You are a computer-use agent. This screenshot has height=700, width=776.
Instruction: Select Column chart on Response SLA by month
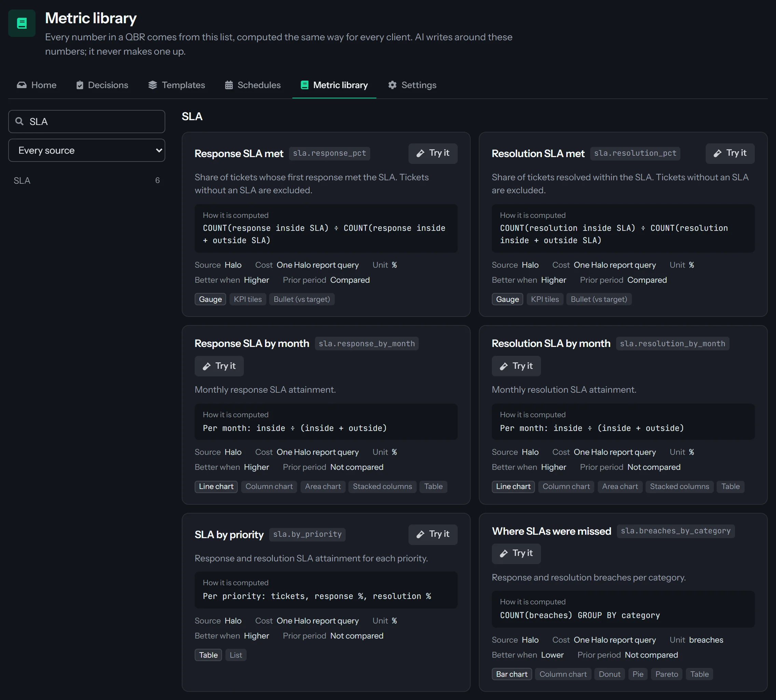tap(269, 487)
